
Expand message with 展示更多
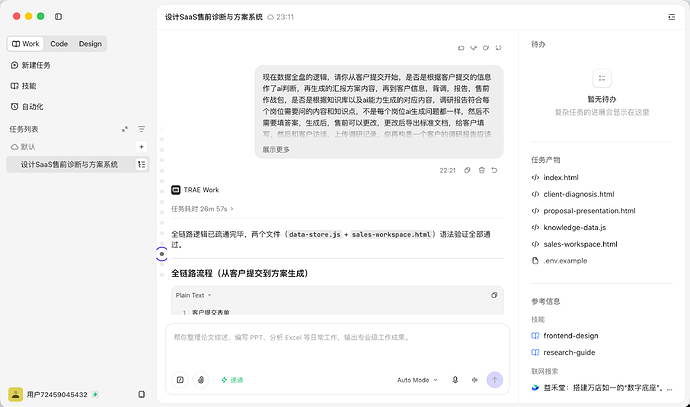click(x=276, y=150)
